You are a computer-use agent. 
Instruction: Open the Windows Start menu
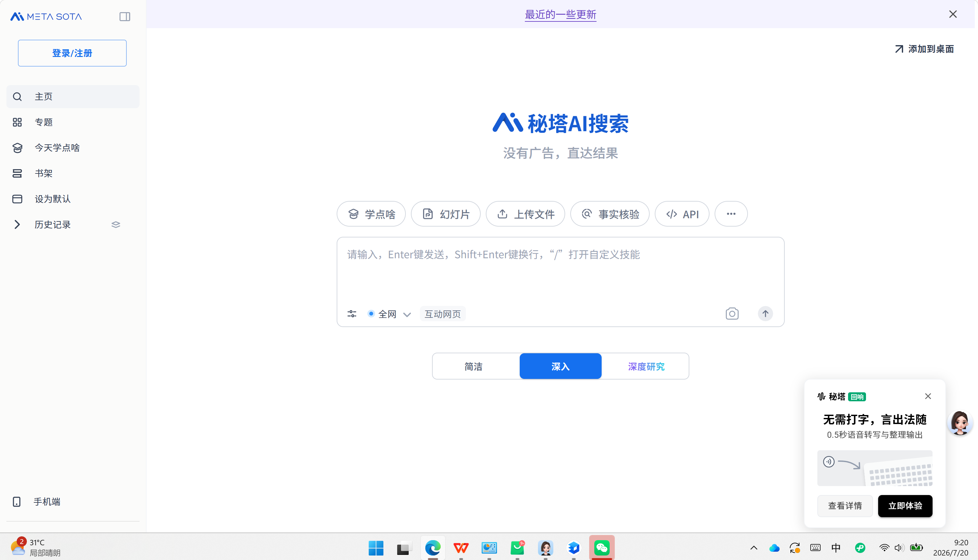tap(376, 548)
